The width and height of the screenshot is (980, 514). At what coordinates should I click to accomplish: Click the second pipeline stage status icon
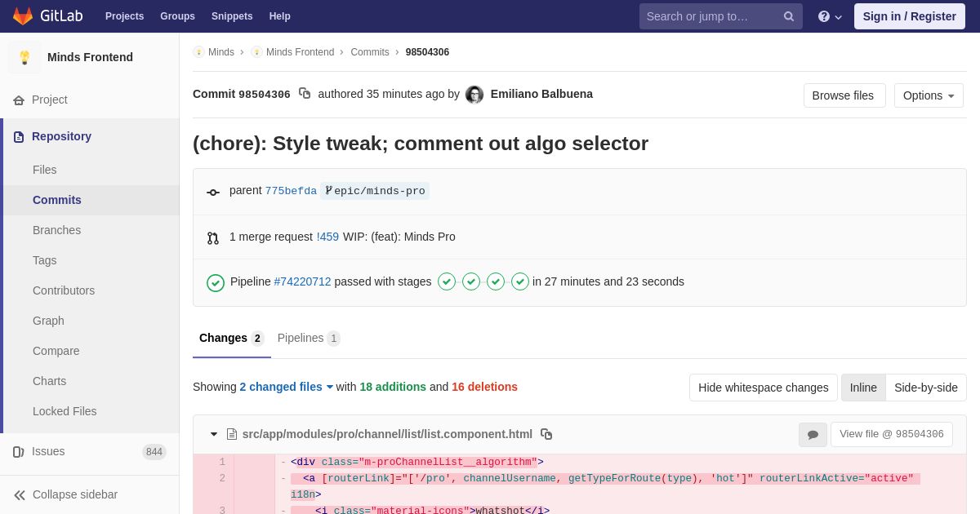pyautogui.click(x=471, y=281)
